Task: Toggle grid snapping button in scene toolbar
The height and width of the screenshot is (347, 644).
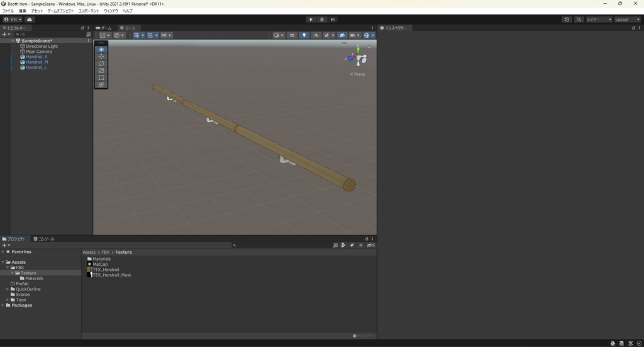Action: pos(150,35)
